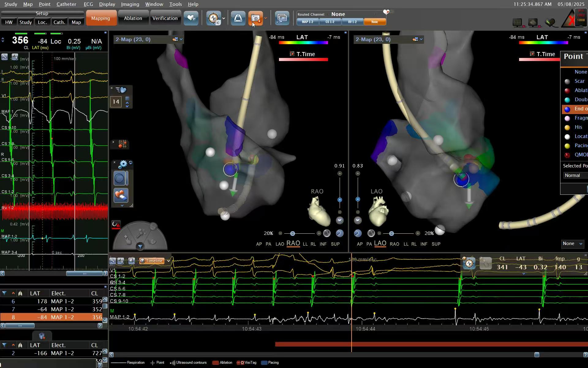The image size is (588, 368).
Task: Click the compass icon in the readout bar
Action: coord(469,263)
